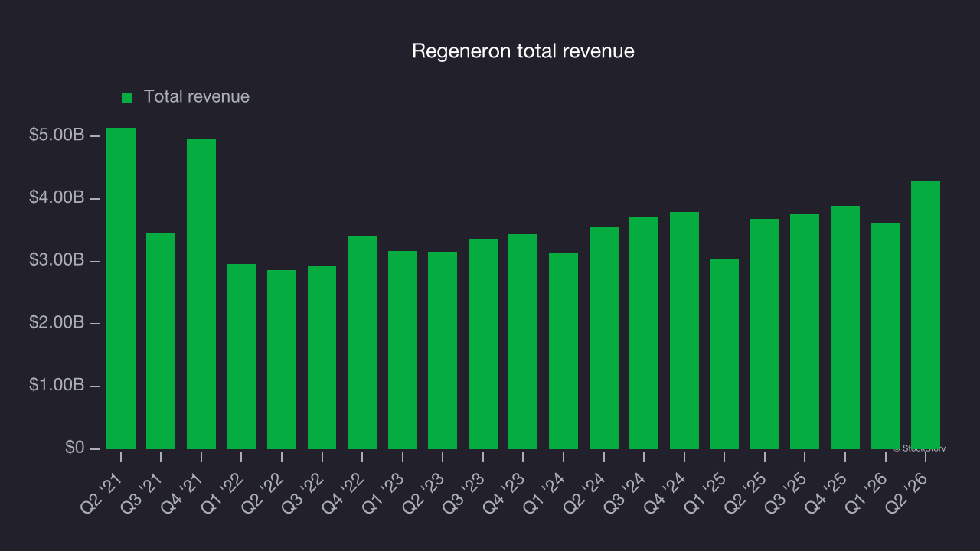Click the 'Total revenue' legend label

click(x=197, y=96)
